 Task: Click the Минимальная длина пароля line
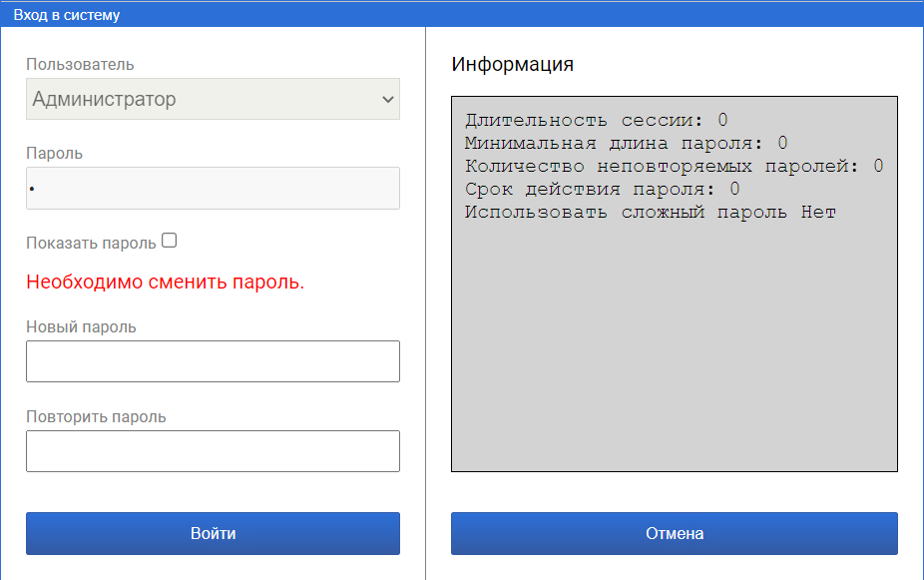coord(626,144)
